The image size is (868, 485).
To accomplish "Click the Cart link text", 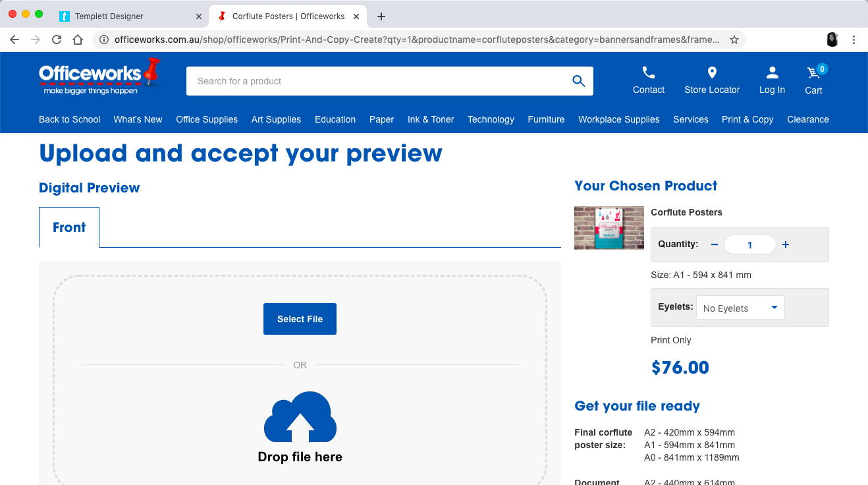I will click(x=813, y=90).
